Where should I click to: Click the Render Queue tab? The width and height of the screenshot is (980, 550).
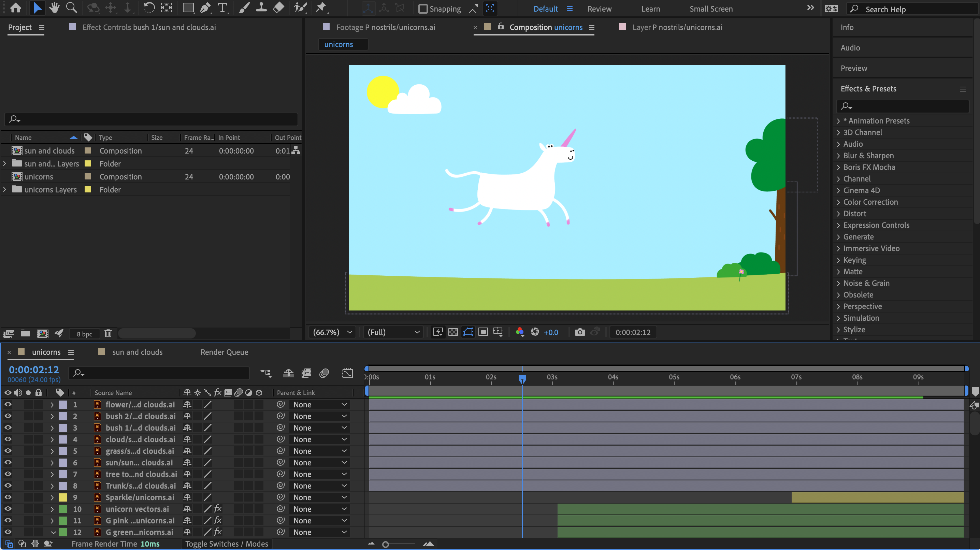224,351
